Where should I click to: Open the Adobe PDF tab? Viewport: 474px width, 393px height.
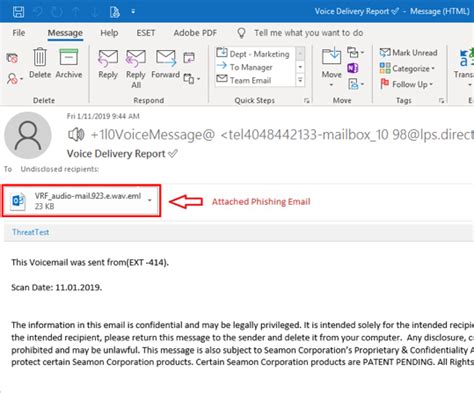[195, 33]
